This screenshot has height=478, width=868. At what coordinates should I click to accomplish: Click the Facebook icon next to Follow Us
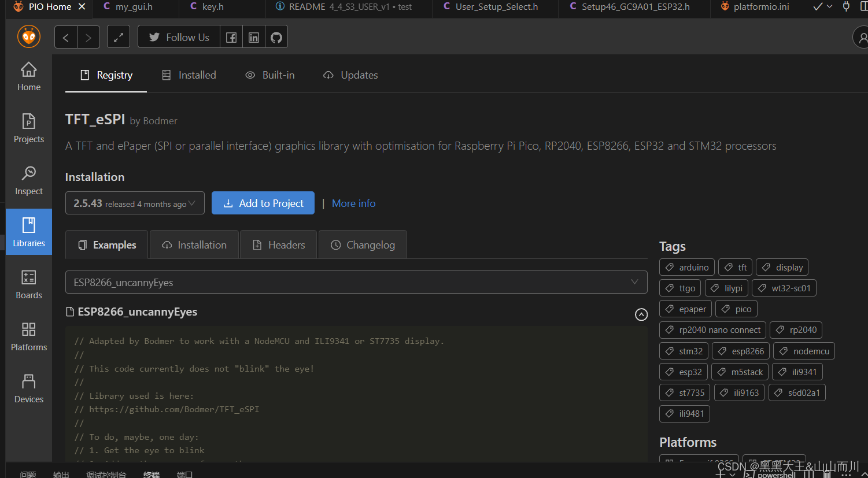click(231, 36)
